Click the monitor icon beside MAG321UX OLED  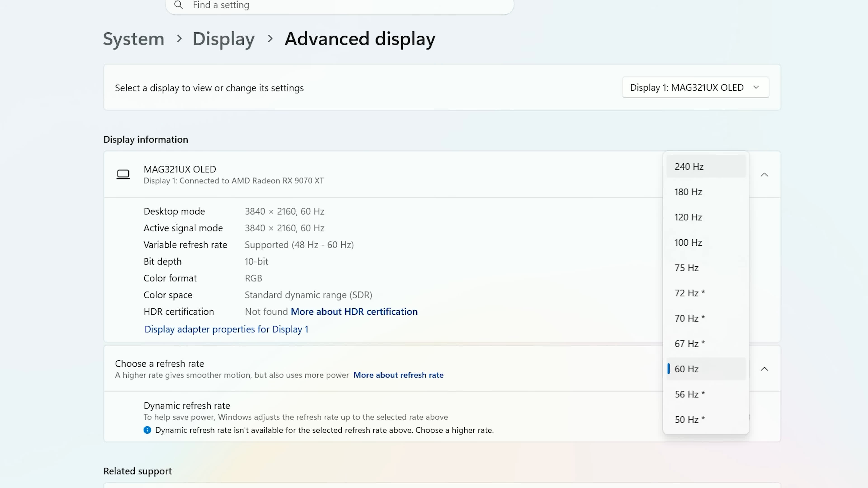(123, 174)
